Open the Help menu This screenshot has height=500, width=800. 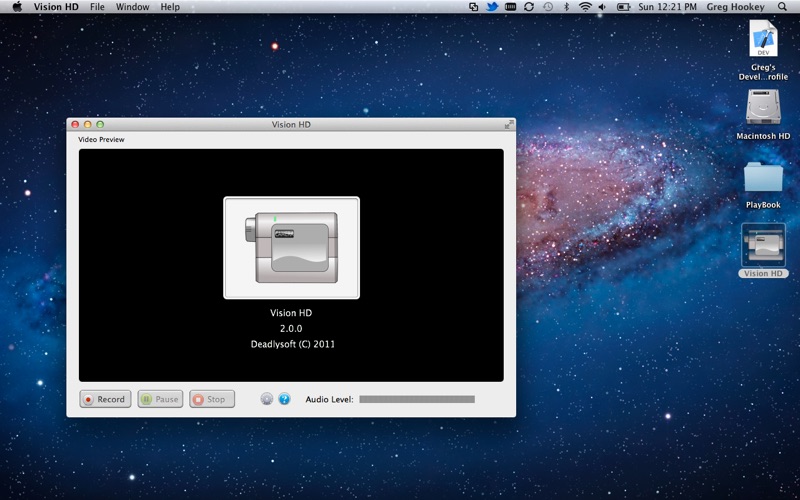click(170, 7)
